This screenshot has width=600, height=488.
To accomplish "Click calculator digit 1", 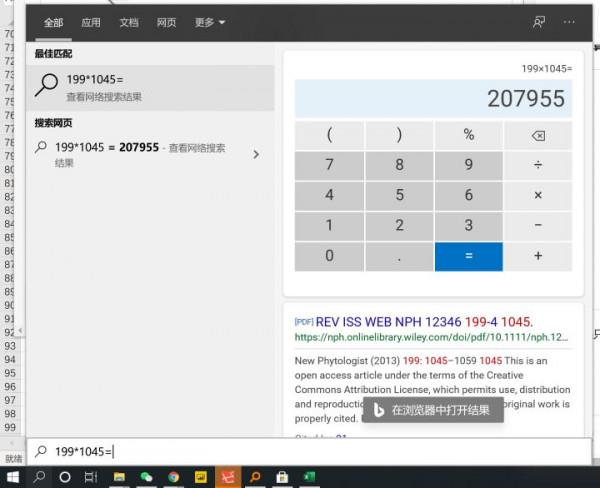I will (329, 225).
